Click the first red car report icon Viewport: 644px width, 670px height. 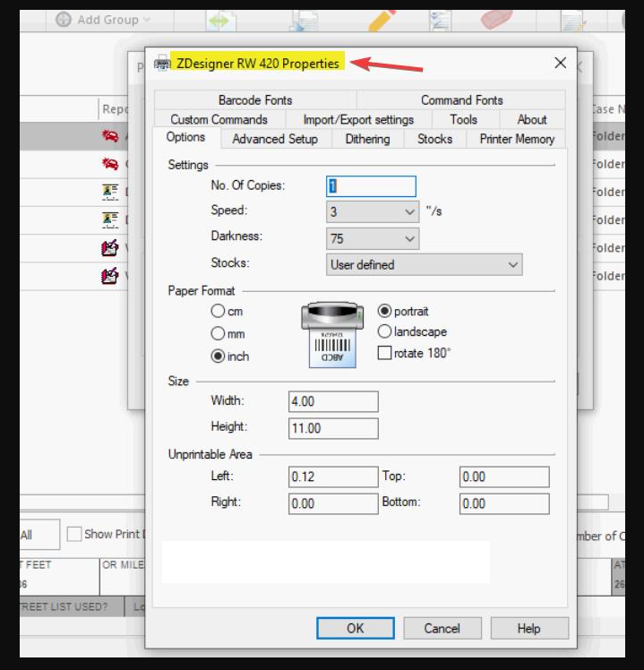pyautogui.click(x=110, y=137)
